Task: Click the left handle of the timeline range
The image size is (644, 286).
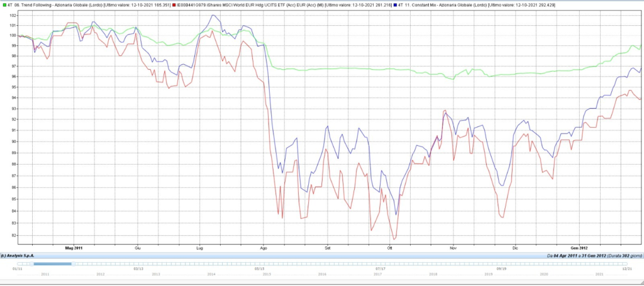Action: (x=31, y=264)
